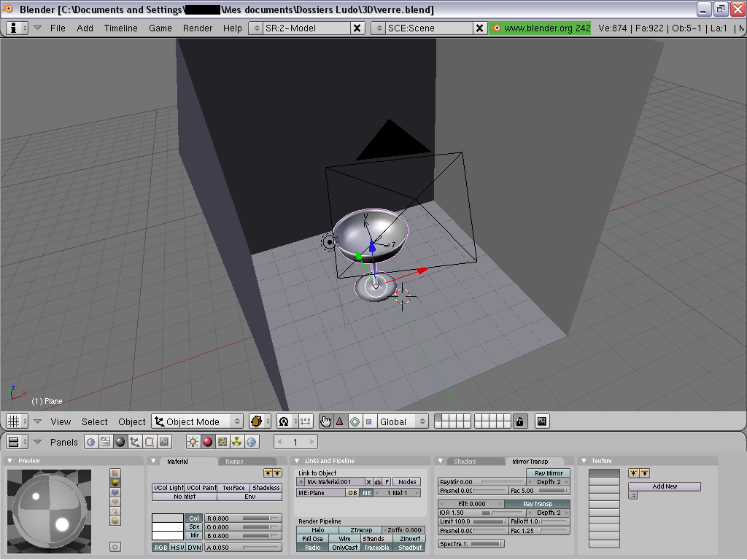
Task: Click the auto-name car icon beside MA:Material.001
Action: pos(377,482)
